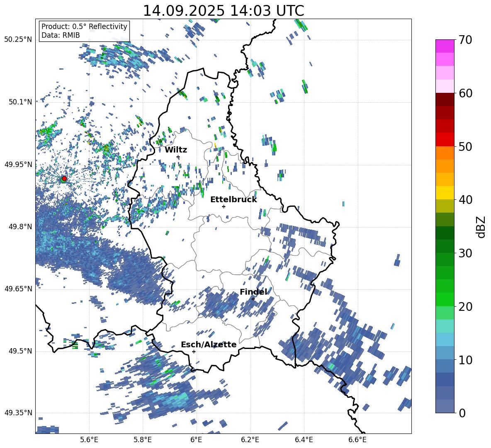Click the vertical dBZ colorbar label

pyautogui.click(x=481, y=226)
